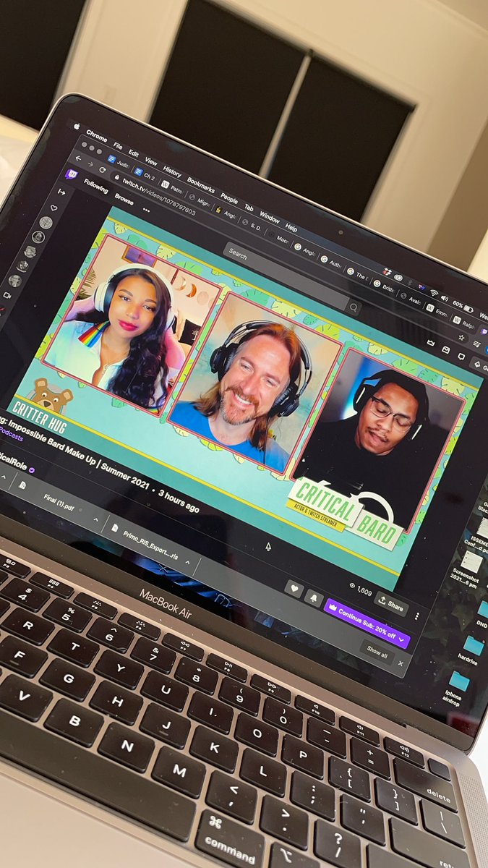Open the People menu
The image size is (488, 868).
tap(229, 197)
